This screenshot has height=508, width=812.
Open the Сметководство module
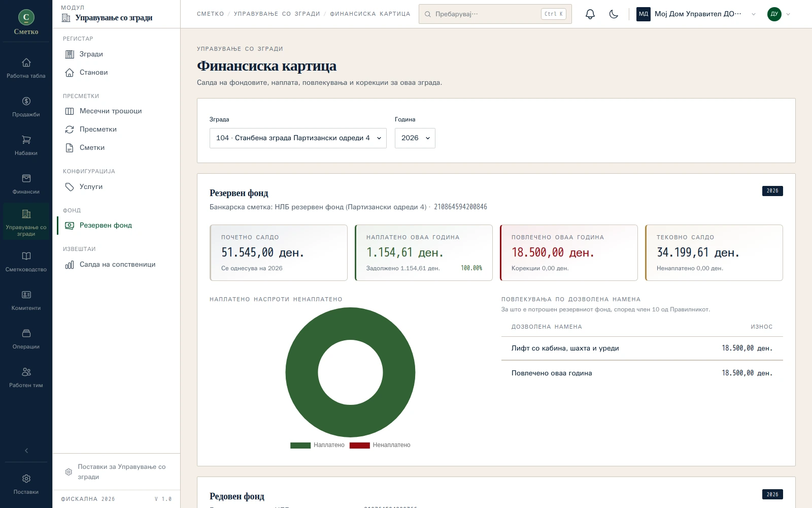coord(26,262)
